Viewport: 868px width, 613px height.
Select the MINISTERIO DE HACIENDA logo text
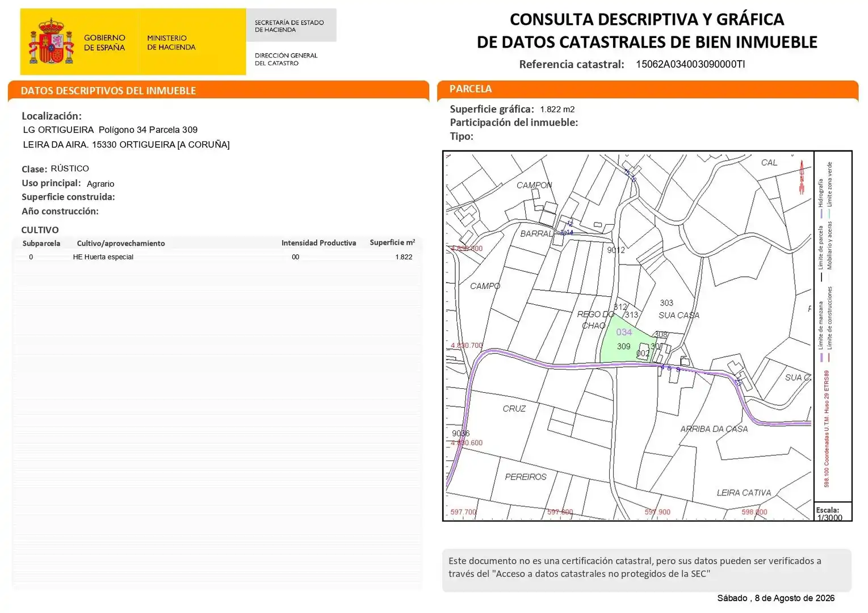click(x=171, y=43)
